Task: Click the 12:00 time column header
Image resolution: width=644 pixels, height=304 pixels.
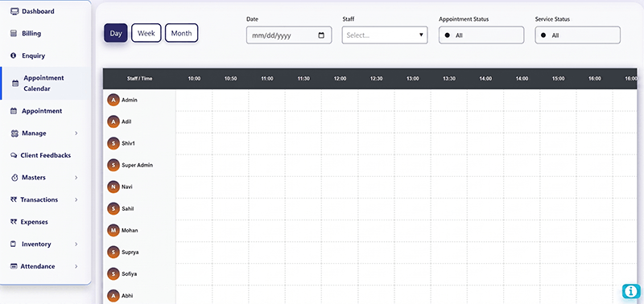Action: click(x=340, y=79)
